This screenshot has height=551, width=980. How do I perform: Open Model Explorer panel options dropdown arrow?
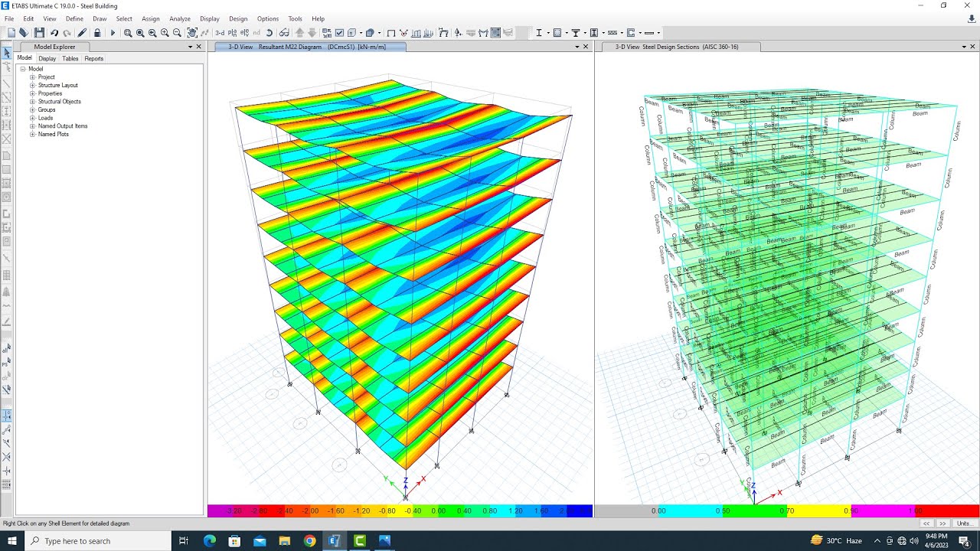tap(191, 47)
